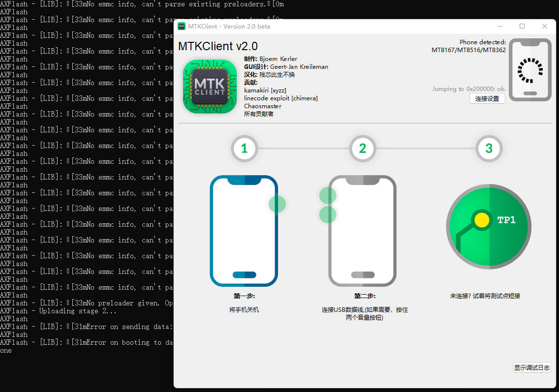Click the '所有贡献者' all contributors text
559x392 pixels.
[x=259, y=114]
